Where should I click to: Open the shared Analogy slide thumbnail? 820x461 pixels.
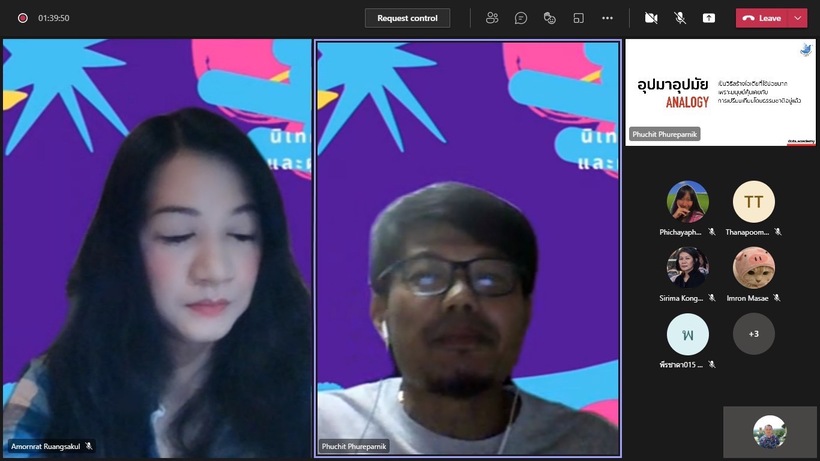point(720,93)
